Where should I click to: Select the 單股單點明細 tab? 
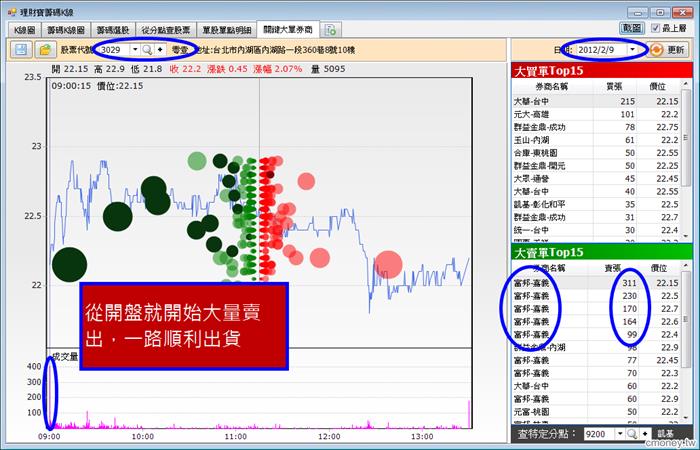pyautogui.click(x=226, y=30)
